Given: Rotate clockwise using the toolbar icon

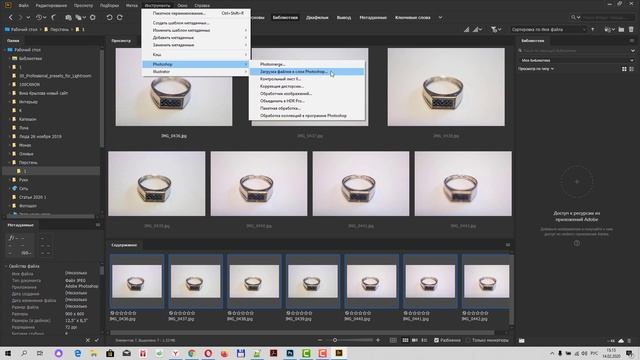Looking at the screenshot, I should click(x=120, y=18).
